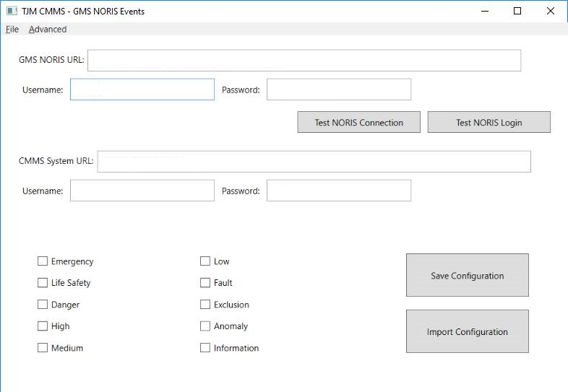
Task: Check the Information checkbox
Action: point(205,348)
